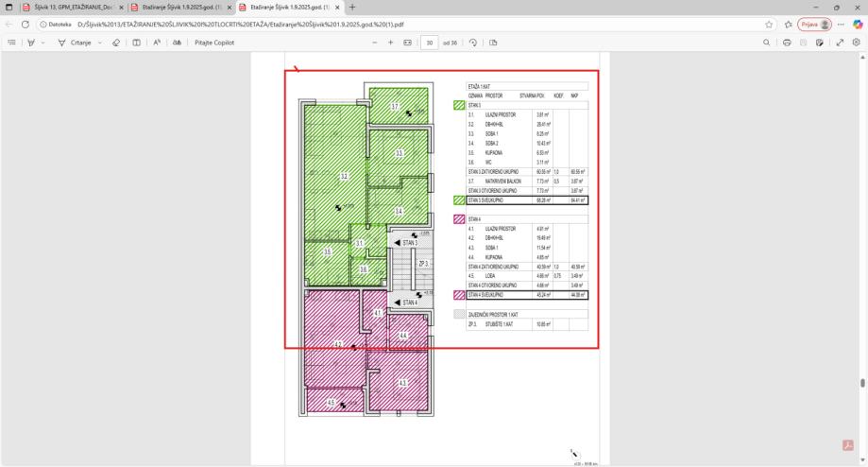Save the PDF as a copy

(x=820, y=43)
